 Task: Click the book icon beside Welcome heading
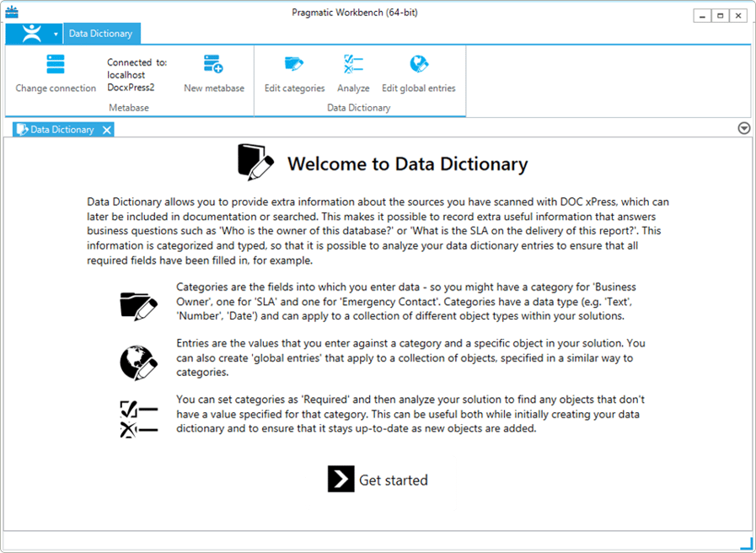coord(255,163)
